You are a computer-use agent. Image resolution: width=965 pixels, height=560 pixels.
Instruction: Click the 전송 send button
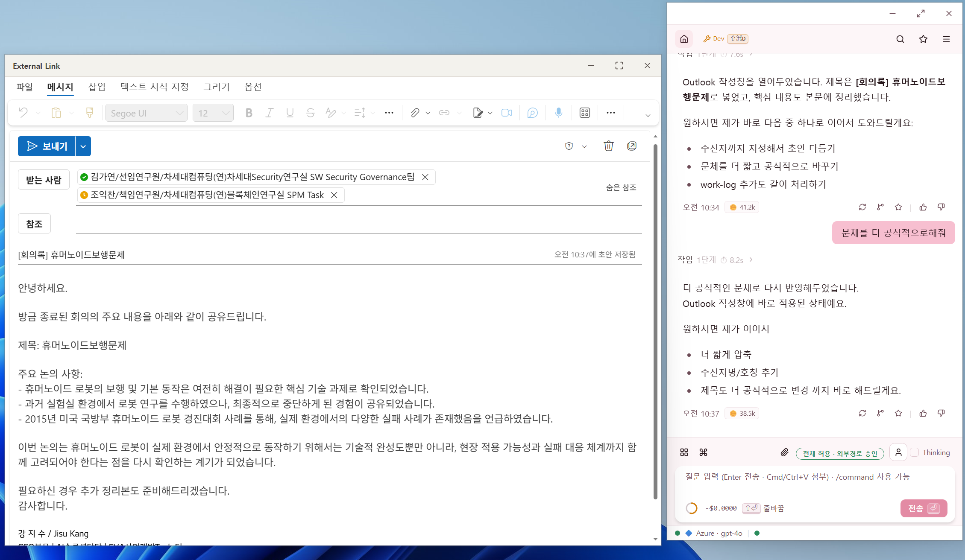[924, 508]
